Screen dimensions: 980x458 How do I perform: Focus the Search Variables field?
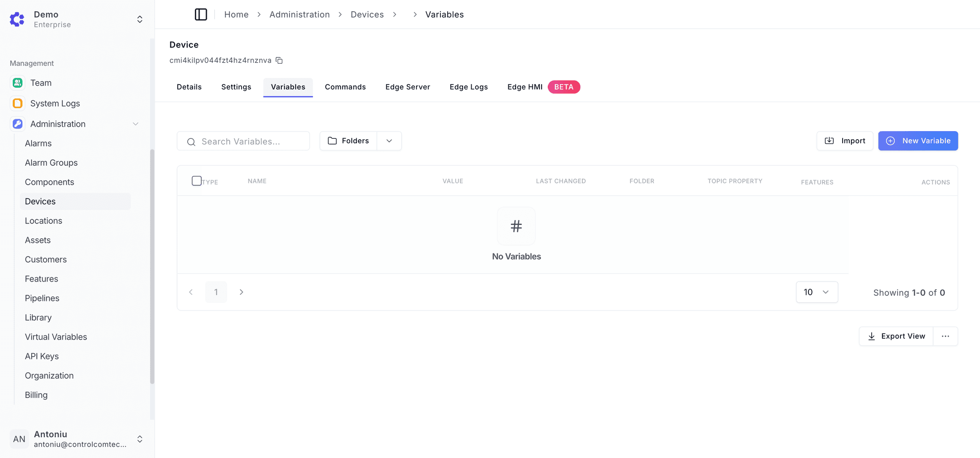(243, 141)
